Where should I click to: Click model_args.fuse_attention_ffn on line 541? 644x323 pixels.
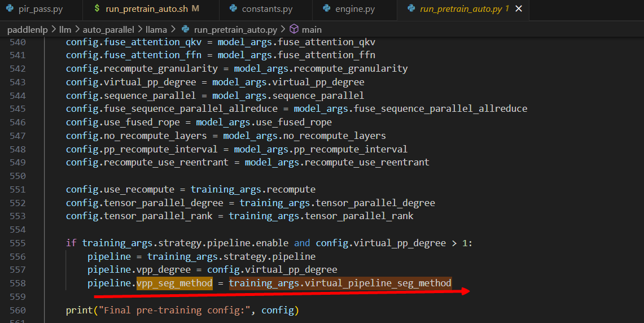[296, 55]
